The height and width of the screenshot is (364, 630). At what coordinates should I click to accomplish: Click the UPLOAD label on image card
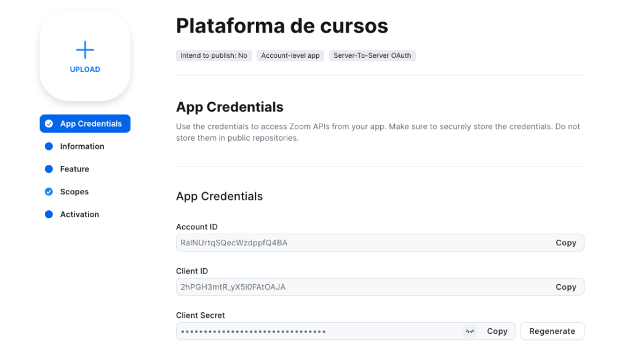click(x=85, y=69)
